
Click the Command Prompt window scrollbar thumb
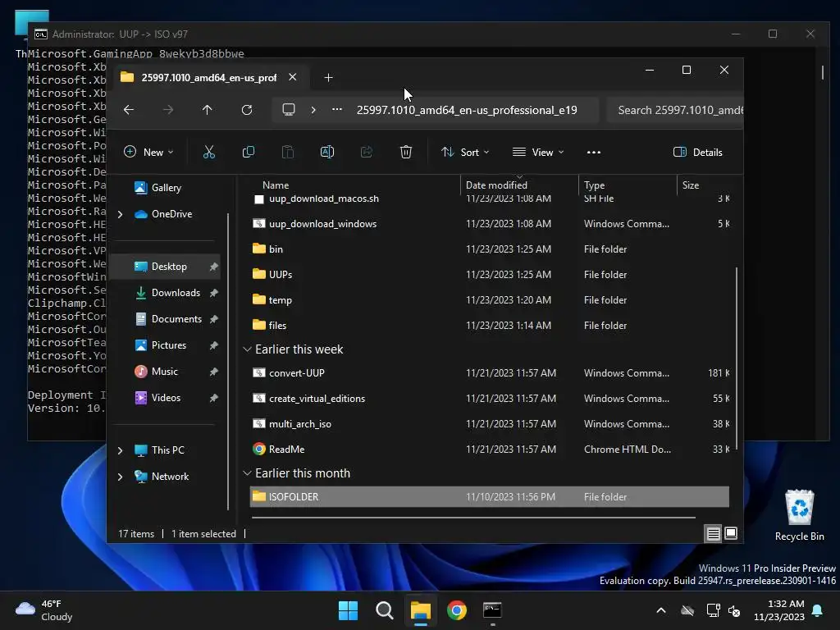(823, 72)
